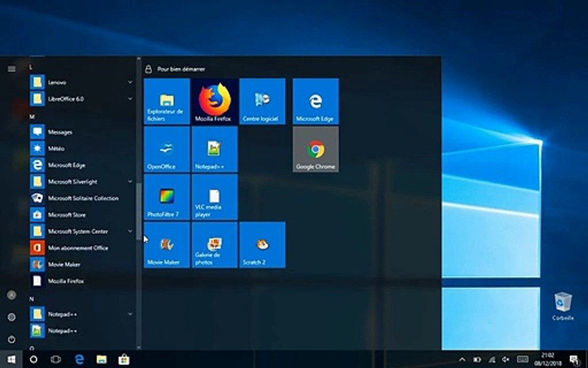
Task: Open the VLC media player tile
Action: 214,197
